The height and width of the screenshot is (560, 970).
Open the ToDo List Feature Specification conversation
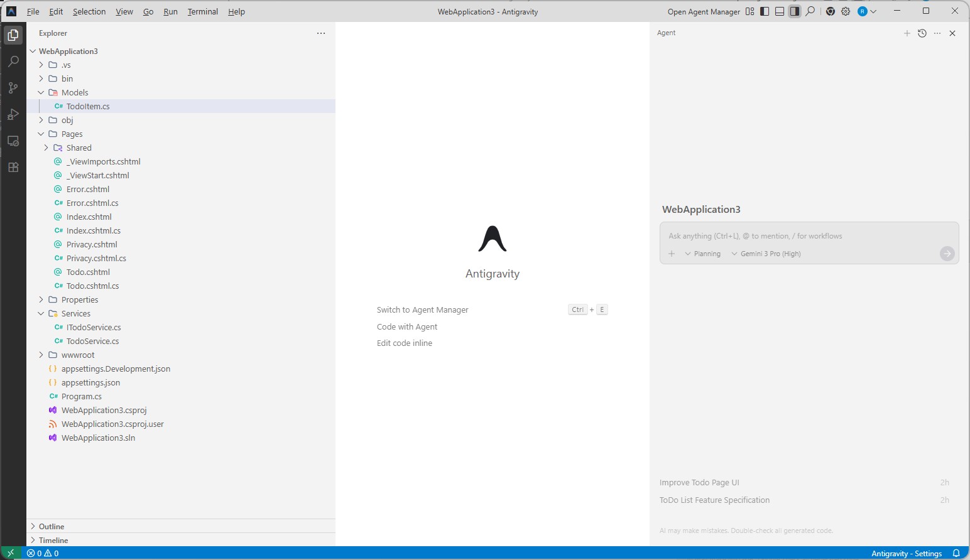(805, 500)
